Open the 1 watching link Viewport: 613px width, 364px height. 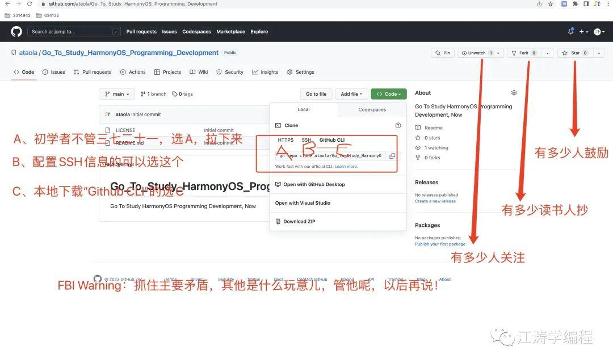tap(431, 147)
